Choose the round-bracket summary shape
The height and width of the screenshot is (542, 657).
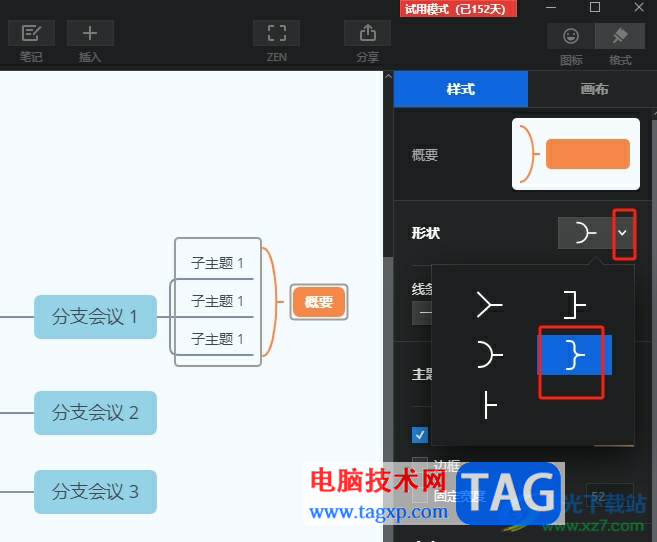coord(489,354)
